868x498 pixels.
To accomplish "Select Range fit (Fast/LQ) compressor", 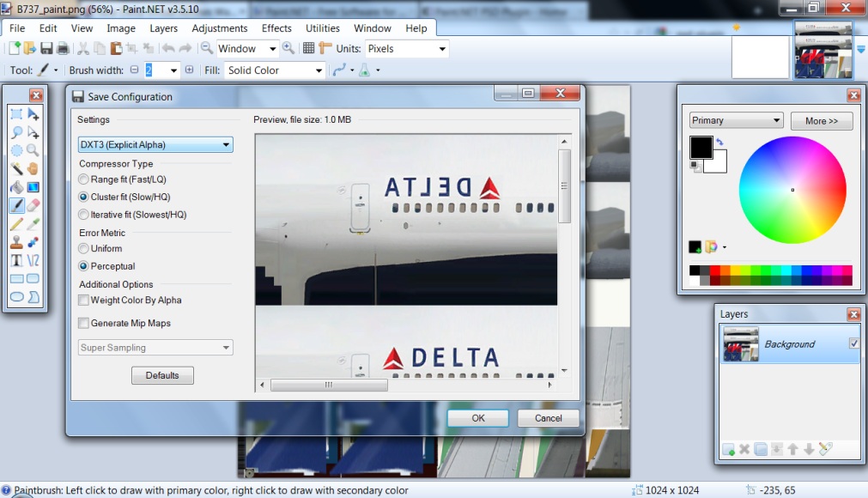I will click(x=122, y=179).
